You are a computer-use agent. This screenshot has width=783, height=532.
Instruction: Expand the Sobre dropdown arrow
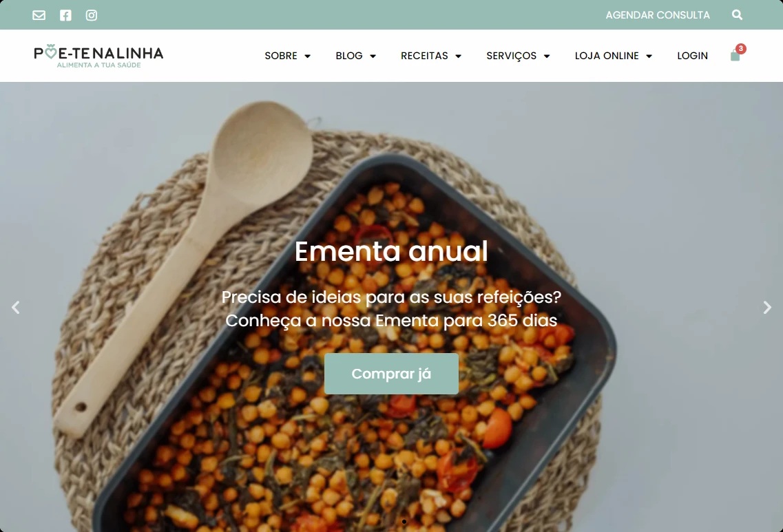click(308, 56)
